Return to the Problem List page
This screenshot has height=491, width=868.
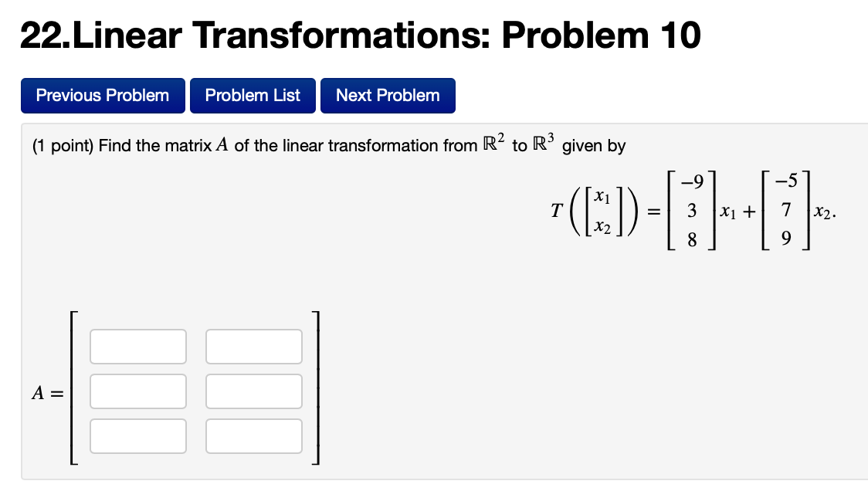tap(253, 95)
